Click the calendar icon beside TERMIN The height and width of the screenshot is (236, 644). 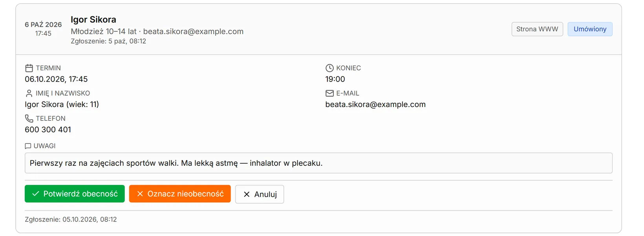click(29, 68)
